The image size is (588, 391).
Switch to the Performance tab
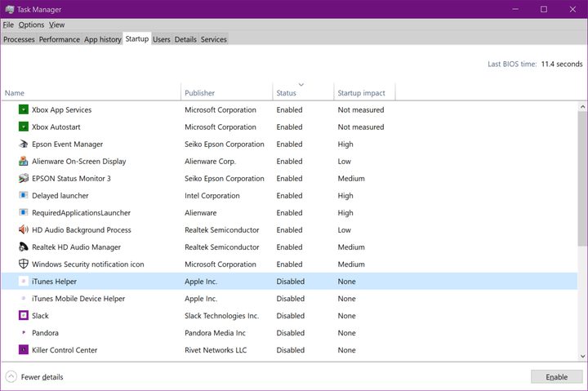tap(60, 39)
